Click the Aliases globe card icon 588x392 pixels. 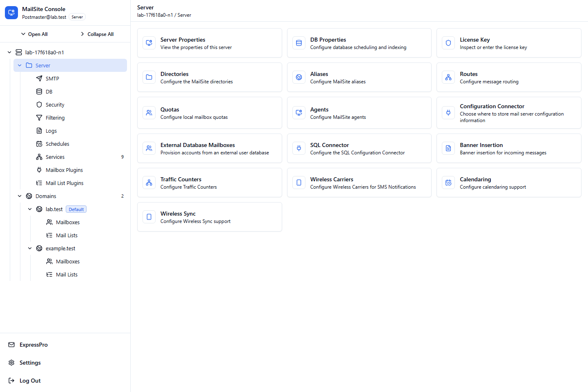(299, 77)
